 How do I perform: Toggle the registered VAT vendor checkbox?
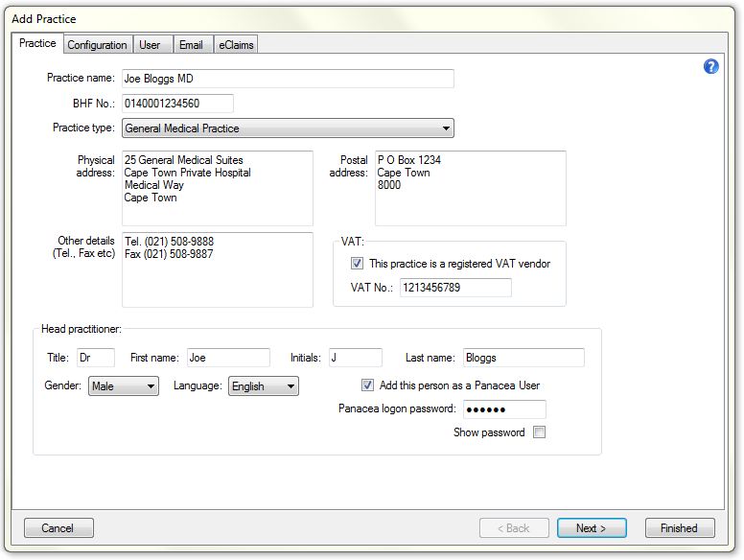[x=358, y=264]
